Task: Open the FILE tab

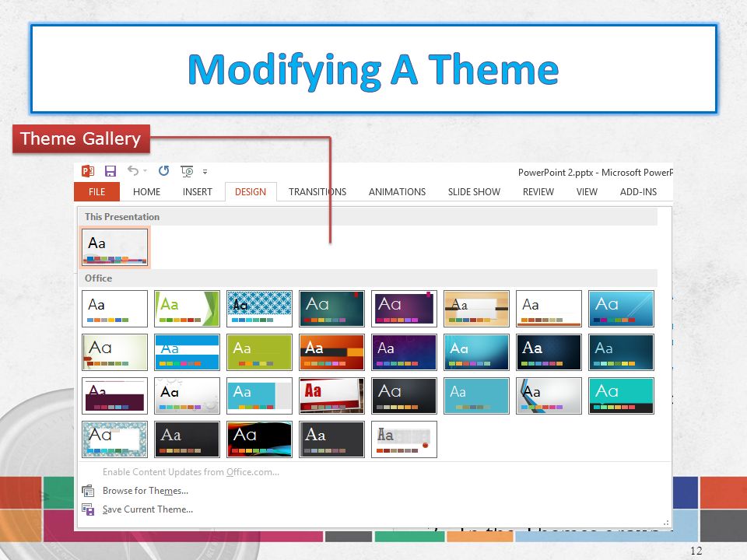Action: [96, 191]
